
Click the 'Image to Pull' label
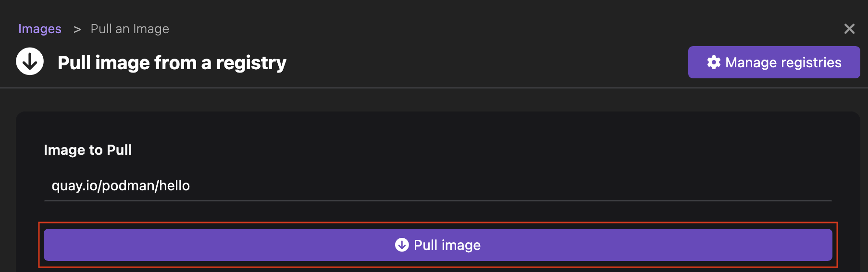click(x=87, y=150)
